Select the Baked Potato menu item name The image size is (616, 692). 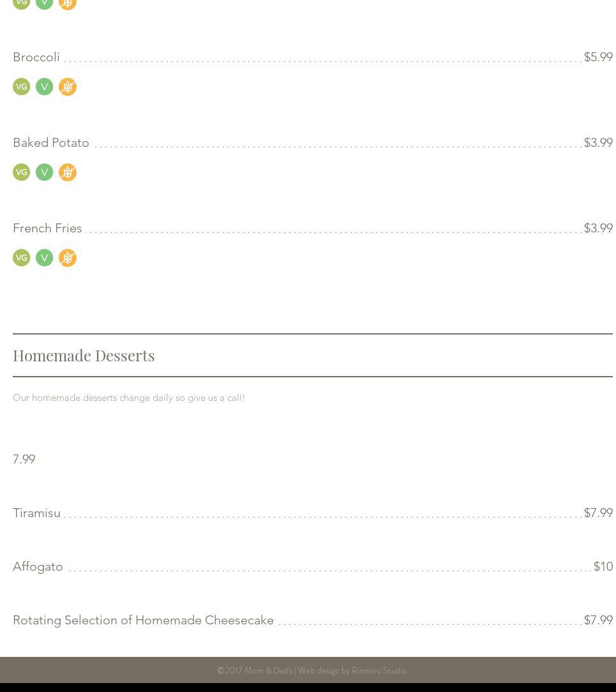coord(51,142)
